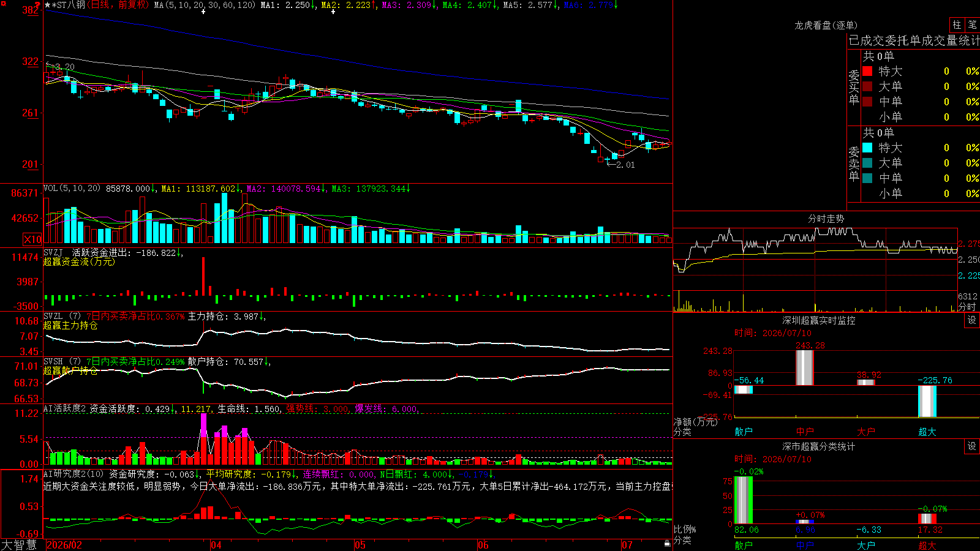Viewport: 980px width, 551px height.
Task: Click the MA5: 2.577 value
Action: click(x=530, y=5)
